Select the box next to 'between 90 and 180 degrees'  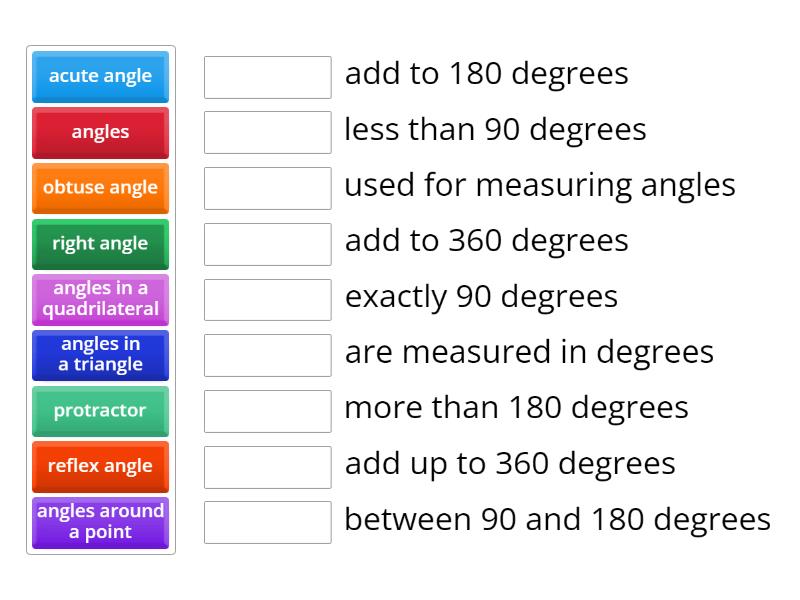tap(267, 522)
